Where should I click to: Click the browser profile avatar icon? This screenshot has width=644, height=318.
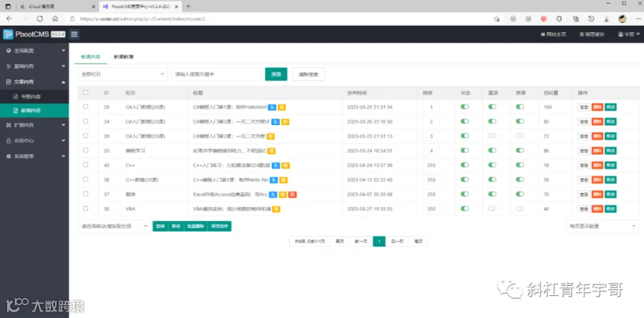[x=623, y=19]
